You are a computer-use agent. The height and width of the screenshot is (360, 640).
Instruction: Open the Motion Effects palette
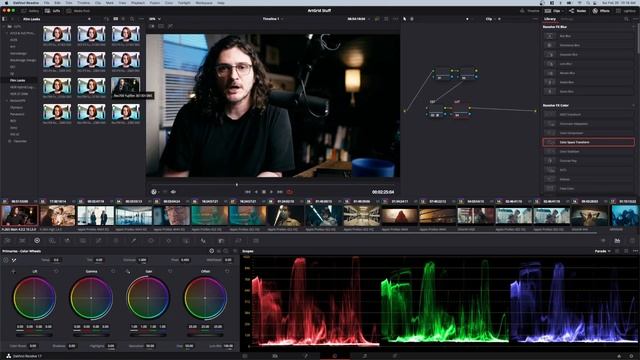(x=83, y=241)
